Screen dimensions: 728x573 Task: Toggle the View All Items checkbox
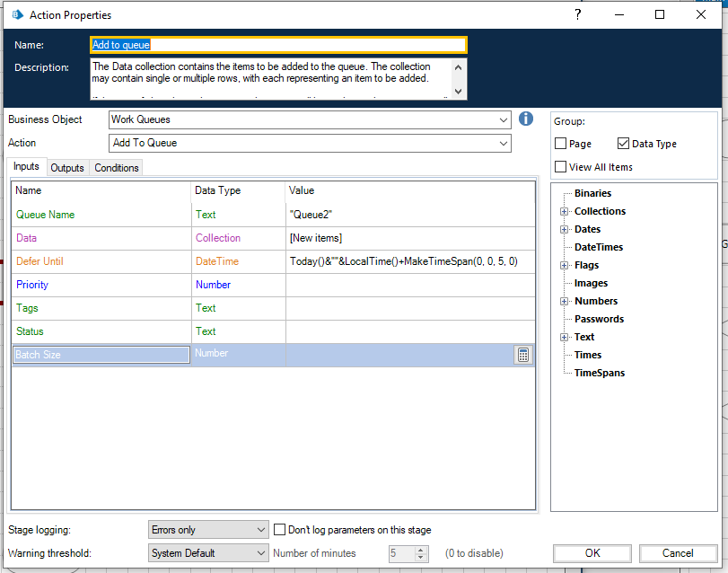[x=561, y=167]
